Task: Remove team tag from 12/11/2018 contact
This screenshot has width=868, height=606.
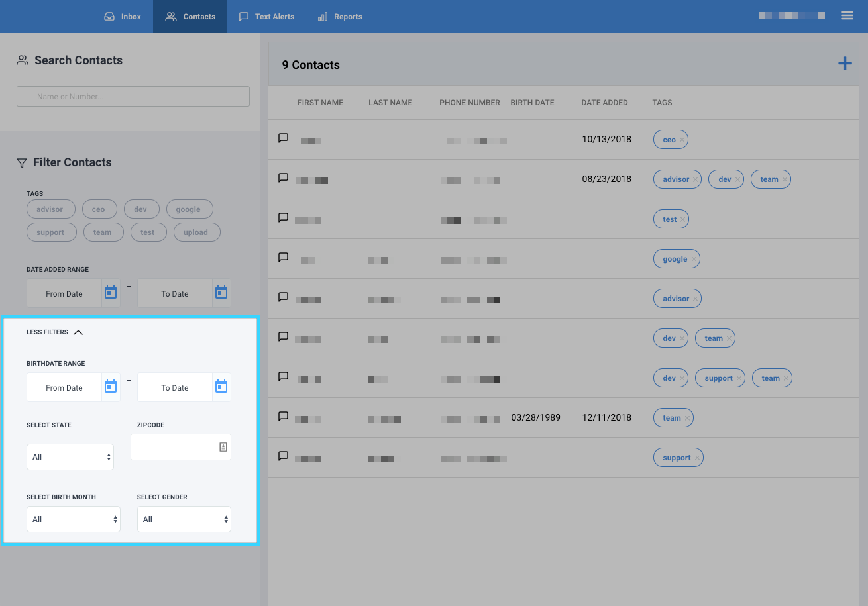Action: pos(687,418)
